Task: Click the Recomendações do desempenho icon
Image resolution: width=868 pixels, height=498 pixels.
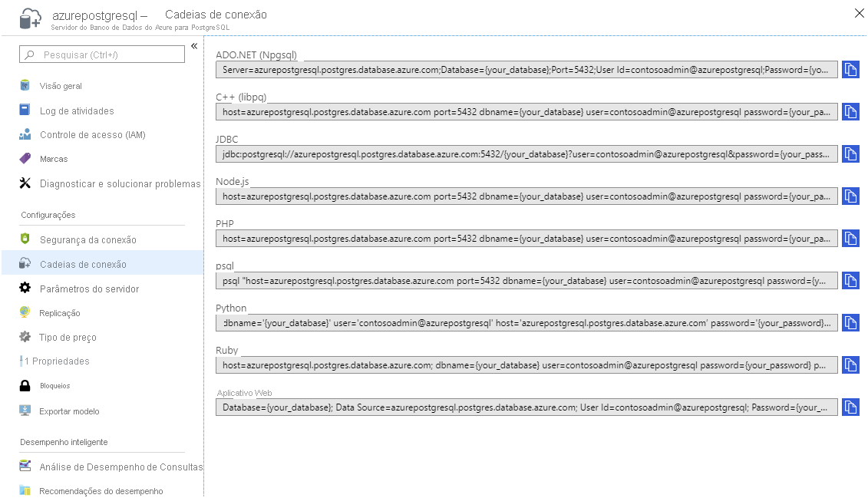Action: tap(25, 490)
